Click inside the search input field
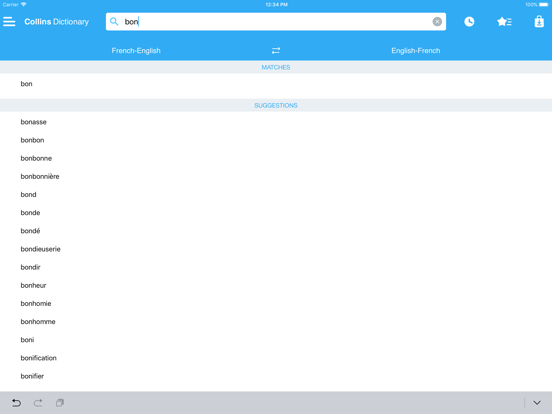This screenshot has height=414, width=552. pyautogui.click(x=276, y=22)
